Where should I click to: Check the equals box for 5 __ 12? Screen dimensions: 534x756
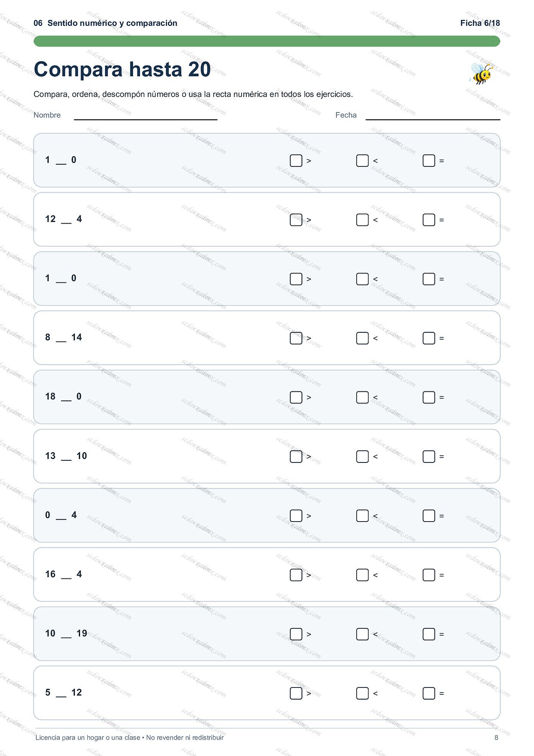428,693
